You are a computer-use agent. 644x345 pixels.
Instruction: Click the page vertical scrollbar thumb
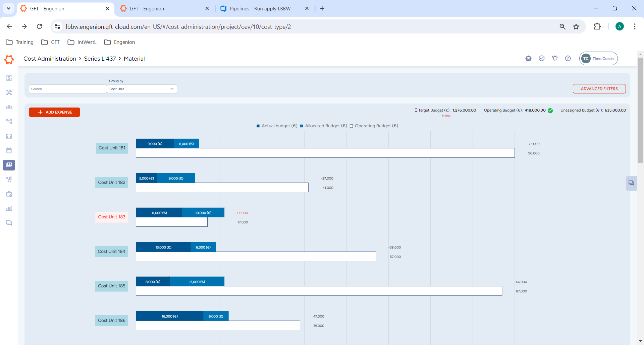[x=640, y=110]
